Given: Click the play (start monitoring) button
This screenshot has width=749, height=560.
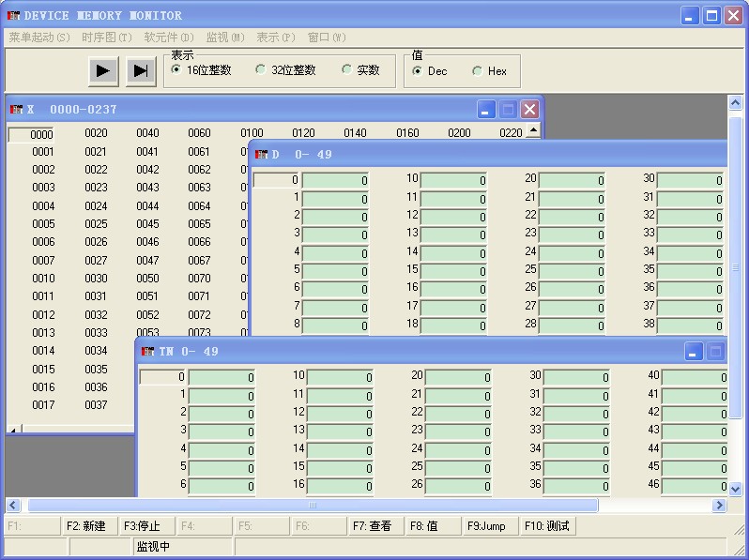Looking at the screenshot, I should tap(102, 70).
